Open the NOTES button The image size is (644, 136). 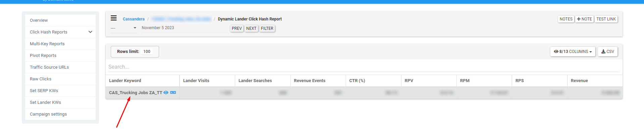point(566,19)
